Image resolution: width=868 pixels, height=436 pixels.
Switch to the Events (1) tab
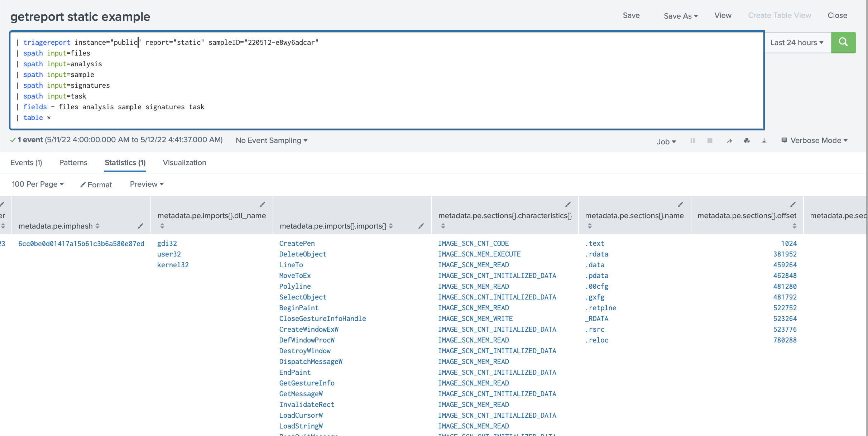click(26, 163)
